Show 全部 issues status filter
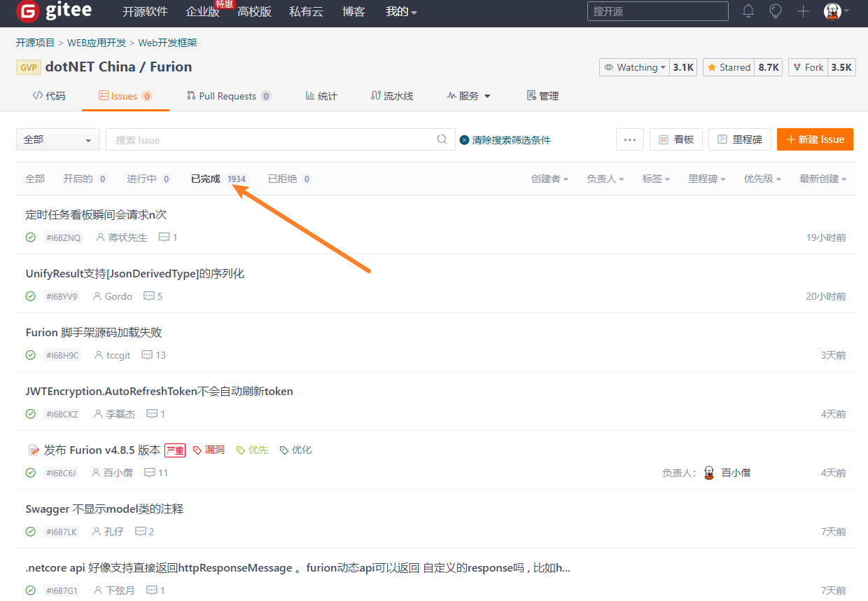868x601 pixels. point(35,179)
